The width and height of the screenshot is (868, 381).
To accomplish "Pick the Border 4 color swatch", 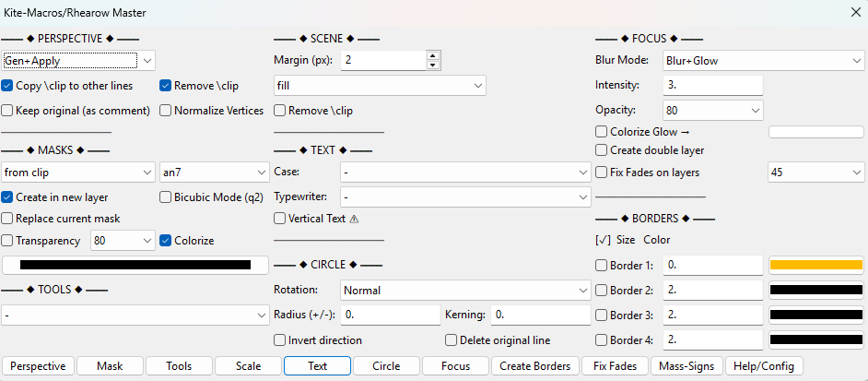I will tap(816, 340).
